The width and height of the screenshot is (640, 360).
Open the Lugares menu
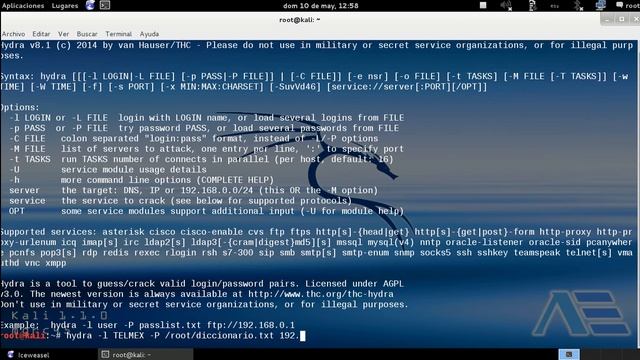[x=65, y=6]
